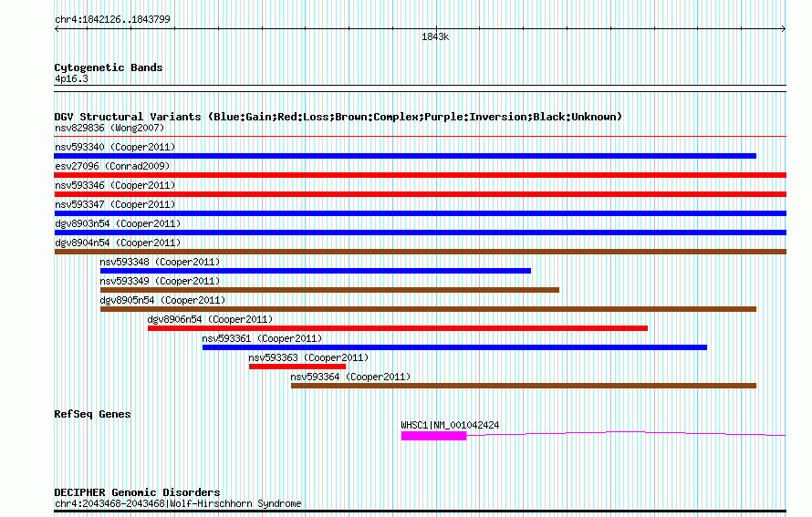Select the nsv593340 (Cooper2011) label
Viewport: 812px width, 517px height.
(x=115, y=147)
